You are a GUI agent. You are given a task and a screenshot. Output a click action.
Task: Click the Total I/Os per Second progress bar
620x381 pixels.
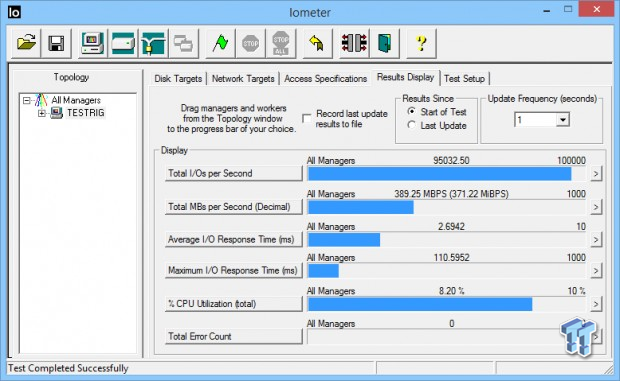447,174
